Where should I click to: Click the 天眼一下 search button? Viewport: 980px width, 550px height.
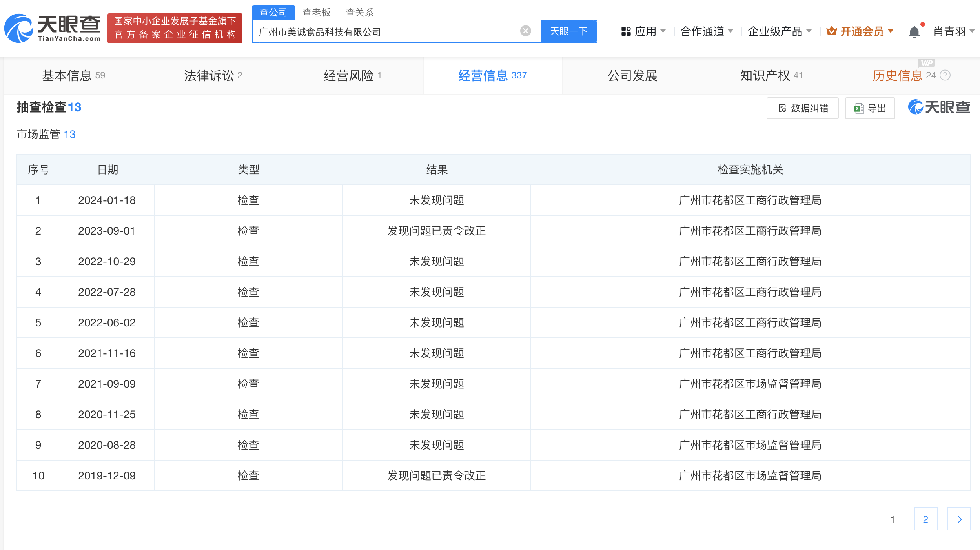point(568,31)
